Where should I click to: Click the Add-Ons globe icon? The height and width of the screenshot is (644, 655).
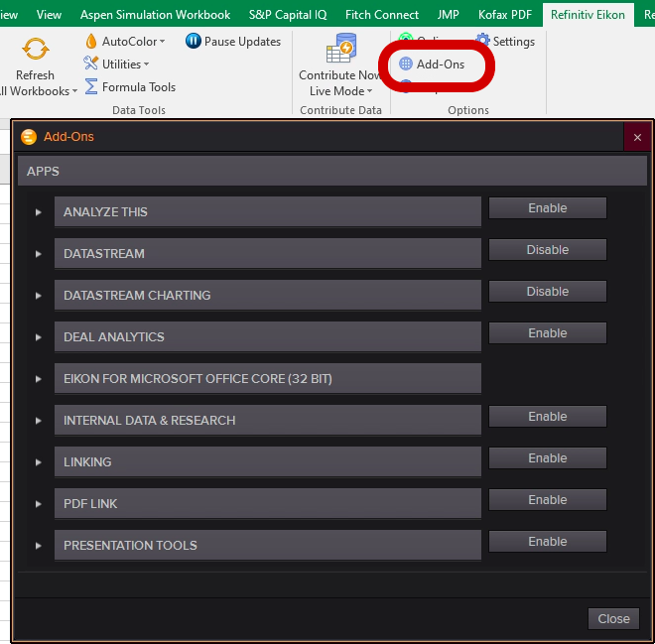pyautogui.click(x=406, y=64)
